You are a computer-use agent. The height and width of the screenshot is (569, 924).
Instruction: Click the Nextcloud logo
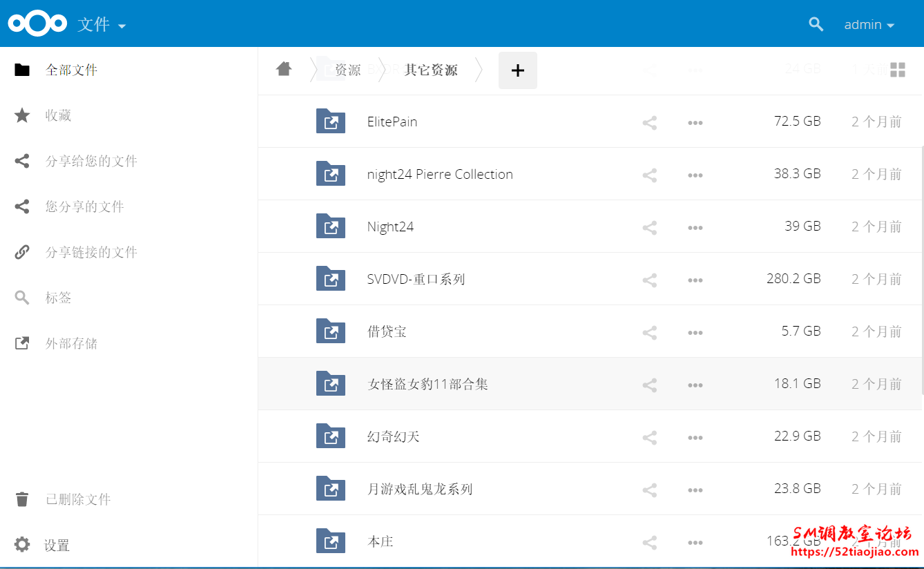click(x=38, y=23)
